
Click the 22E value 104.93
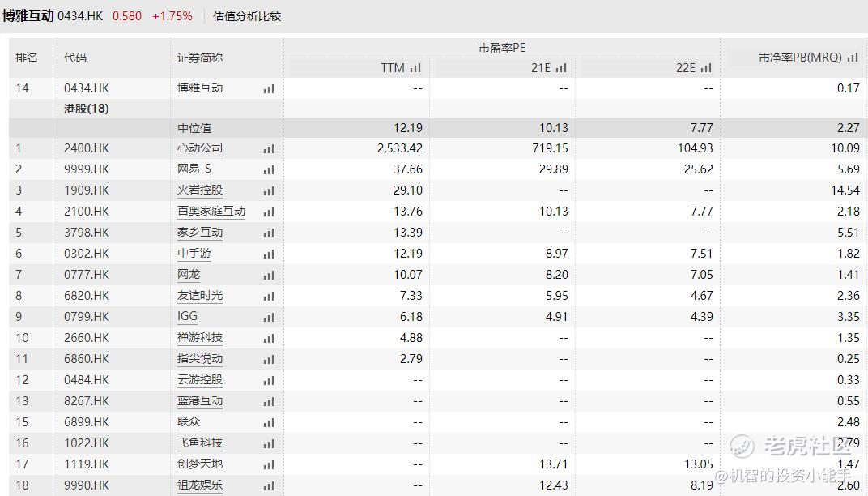click(x=695, y=148)
